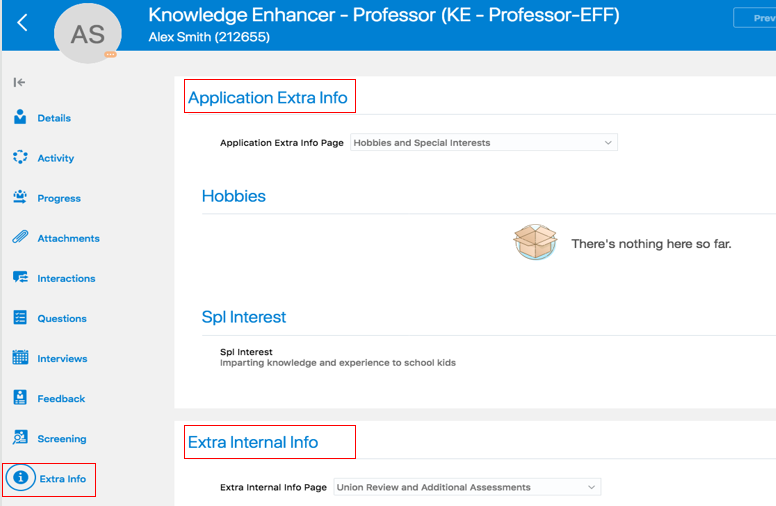776x506 pixels.
Task: Open the Extra Internal Info Page dropdown
Action: click(x=467, y=487)
